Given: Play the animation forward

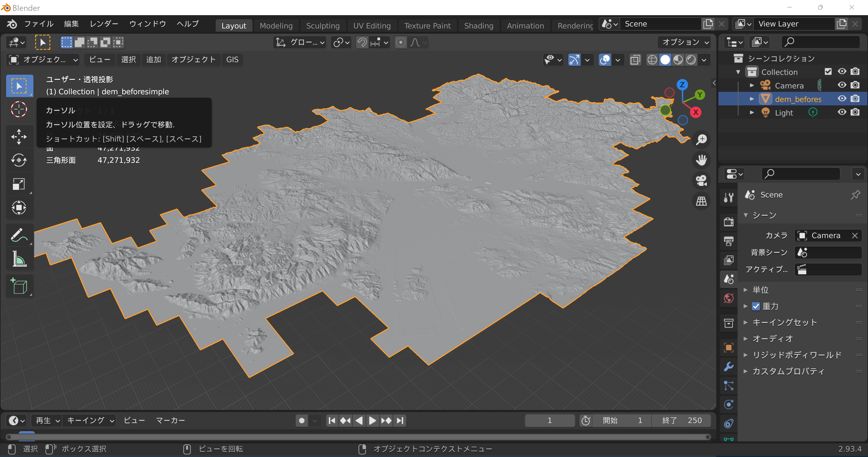Looking at the screenshot, I should coord(372,421).
